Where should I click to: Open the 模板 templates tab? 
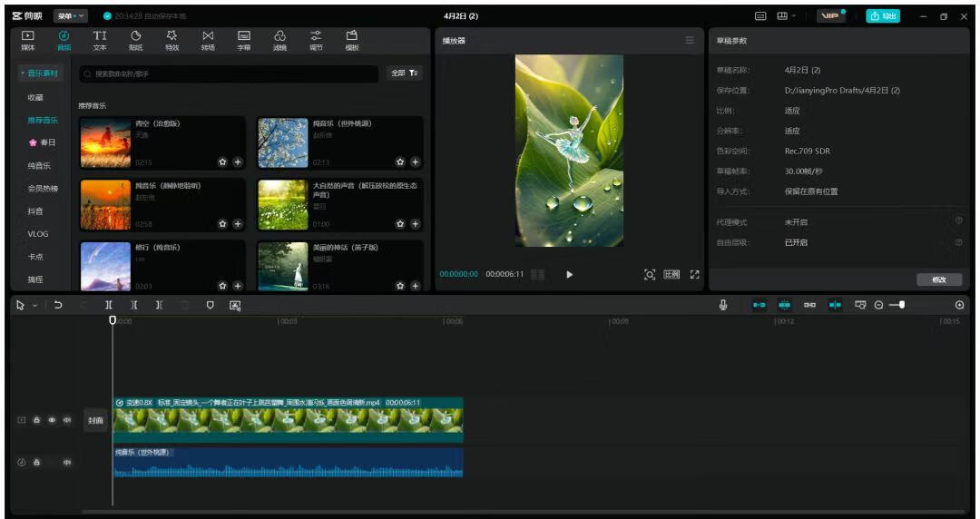(352, 40)
